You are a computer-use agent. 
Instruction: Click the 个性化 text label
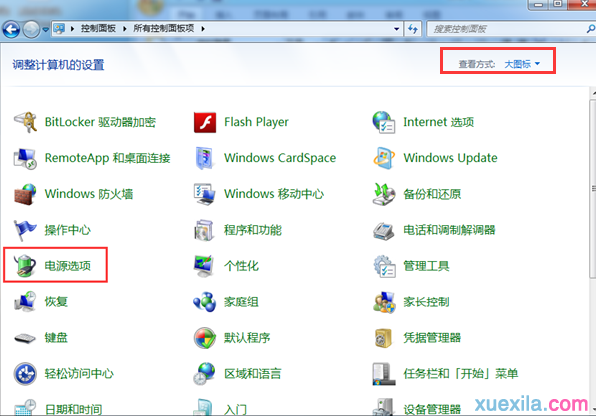(x=241, y=266)
